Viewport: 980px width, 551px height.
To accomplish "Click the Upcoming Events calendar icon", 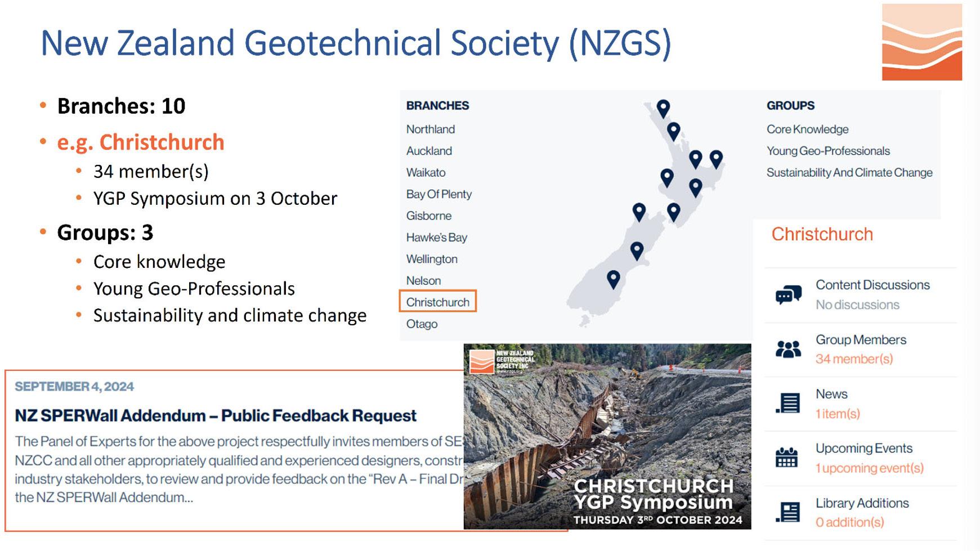I will [786, 458].
